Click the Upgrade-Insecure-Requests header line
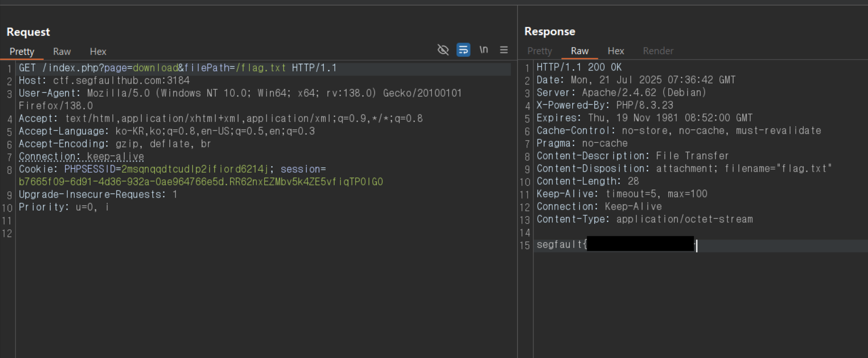Image resolution: width=868 pixels, height=358 pixels. coord(98,194)
